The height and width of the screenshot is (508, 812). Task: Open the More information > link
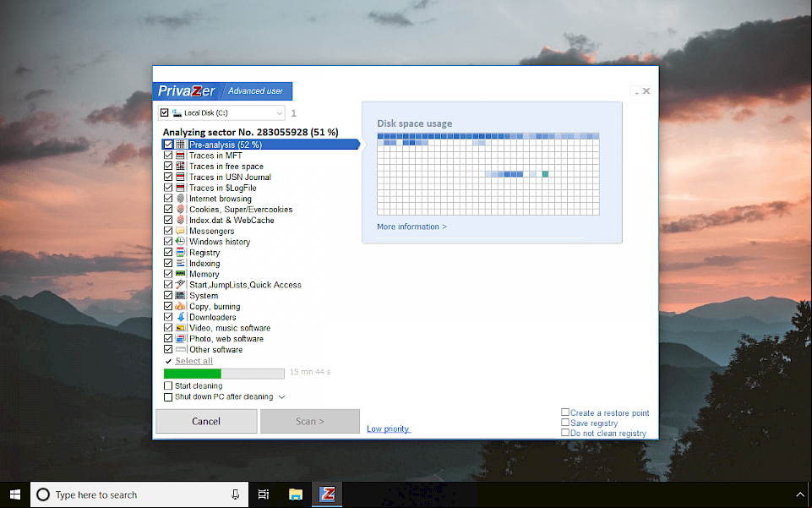[x=411, y=227]
